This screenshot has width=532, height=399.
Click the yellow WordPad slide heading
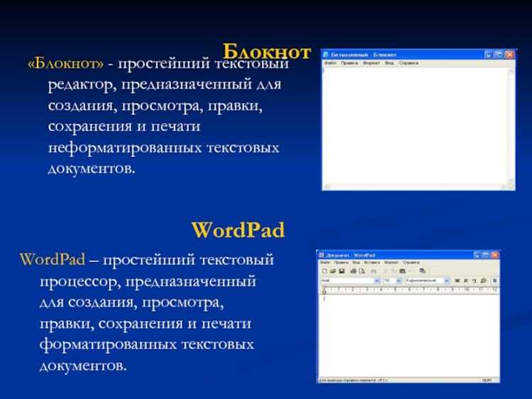pos(238,230)
